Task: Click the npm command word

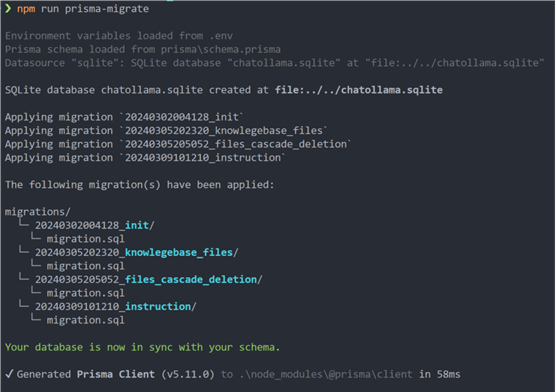Action: [26, 9]
